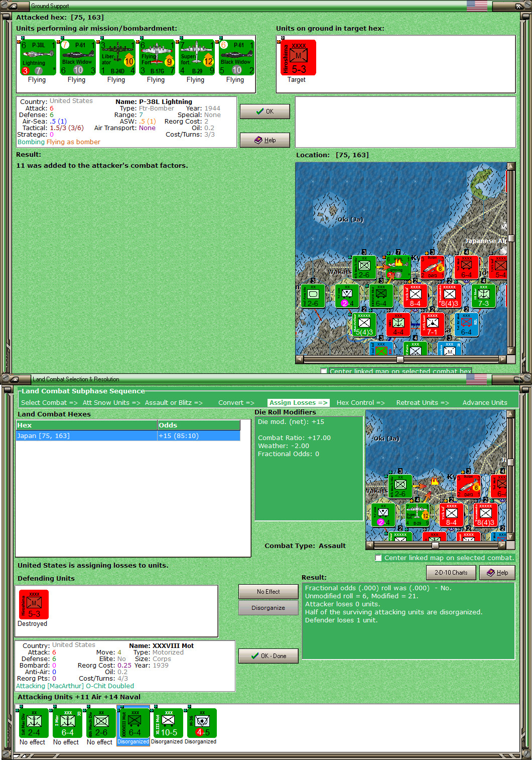
Task: Open the 2-D-10 Charts
Action: 451,573
